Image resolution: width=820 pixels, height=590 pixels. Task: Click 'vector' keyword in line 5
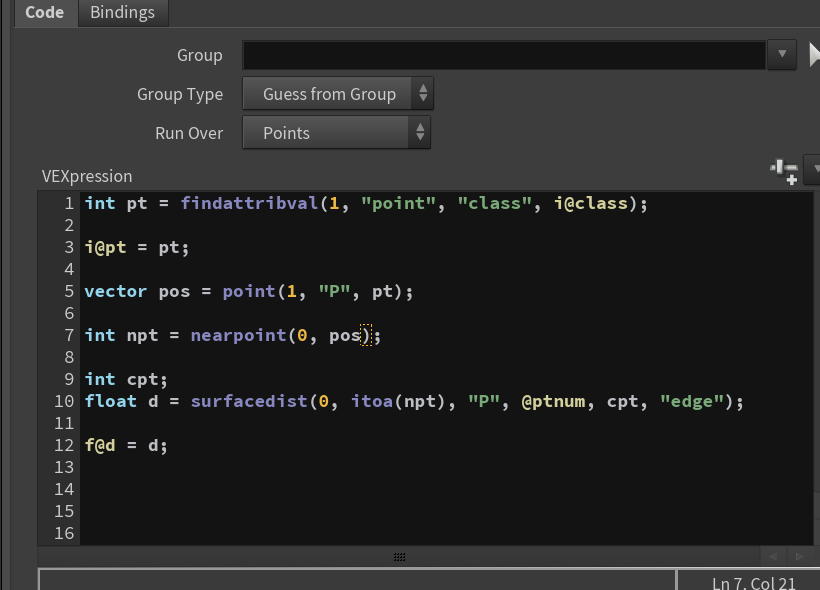[116, 291]
